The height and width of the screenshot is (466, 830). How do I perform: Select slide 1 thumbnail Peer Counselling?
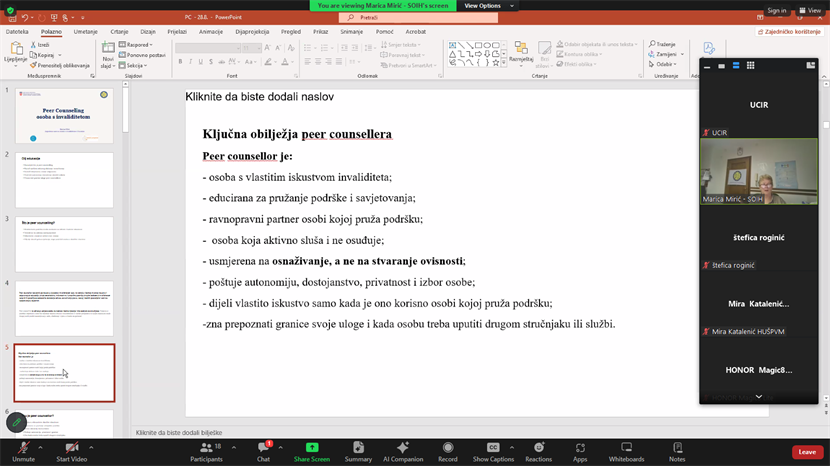(x=64, y=116)
